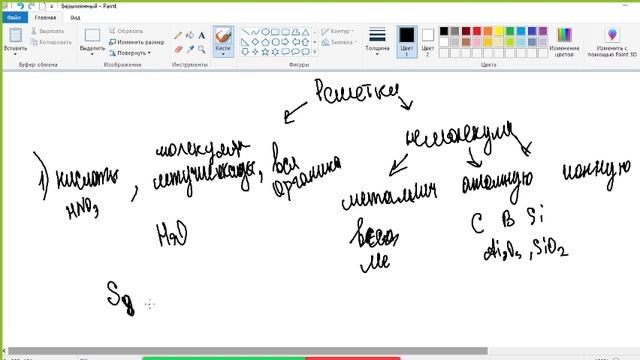This screenshot has height=360, width=640.
Task: Pick the orange color swatch
Action: (488, 31)
